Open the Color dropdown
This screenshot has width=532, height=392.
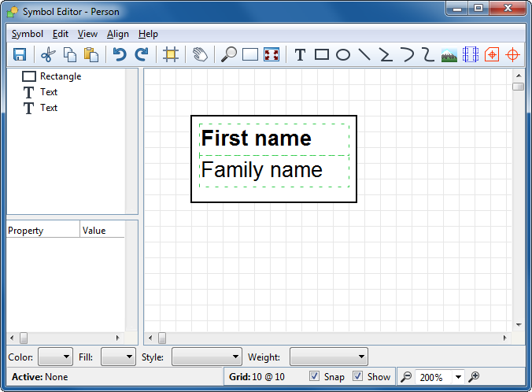tap(55, 357)
